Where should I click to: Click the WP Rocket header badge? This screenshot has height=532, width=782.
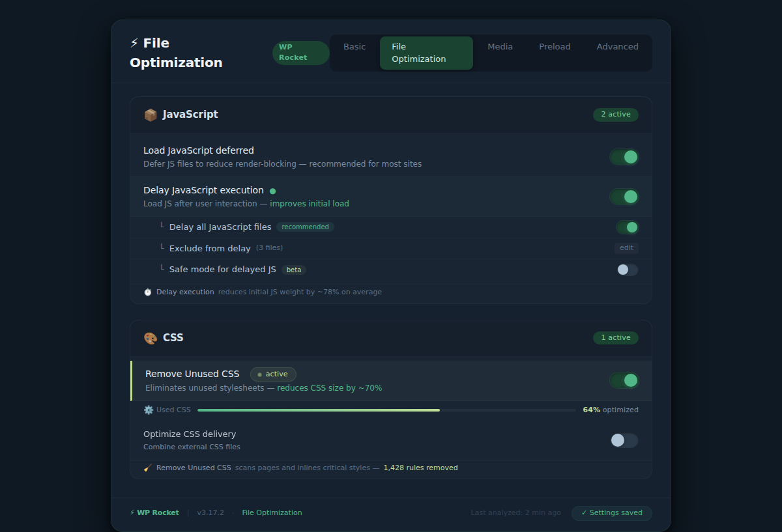click(301, 53)
